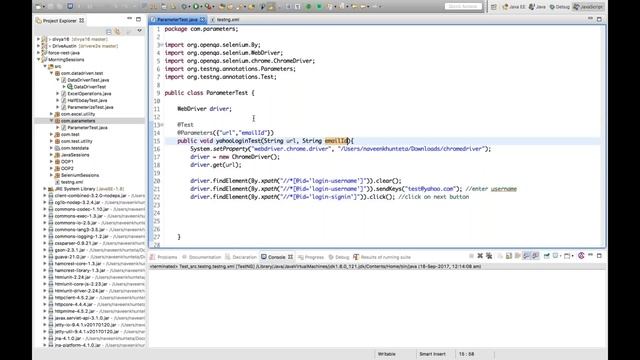
Task: Click Remove Launch icon in Console
Action: click(480, 256)
